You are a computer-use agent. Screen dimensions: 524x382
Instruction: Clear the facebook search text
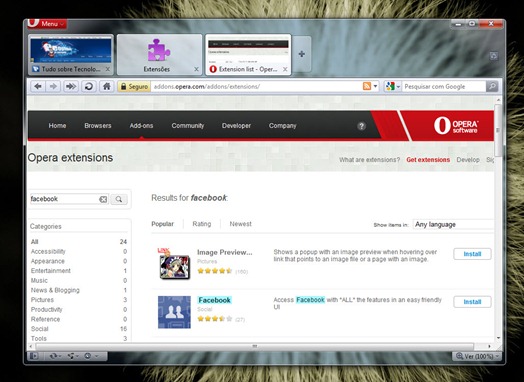(103, 199)
